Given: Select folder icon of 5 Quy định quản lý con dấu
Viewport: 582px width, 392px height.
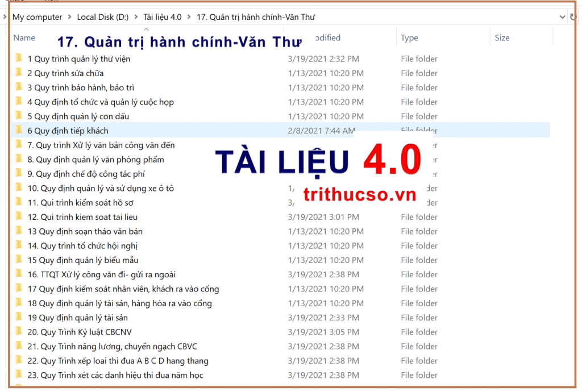Looking at the screenshot, I should [19, 116].
